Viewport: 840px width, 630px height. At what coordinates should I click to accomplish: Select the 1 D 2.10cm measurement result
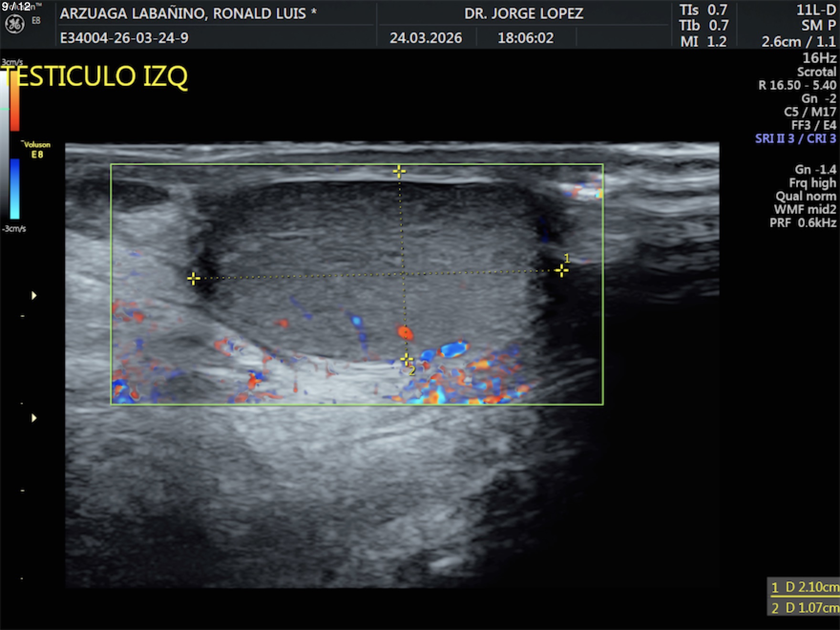[804, 587]
